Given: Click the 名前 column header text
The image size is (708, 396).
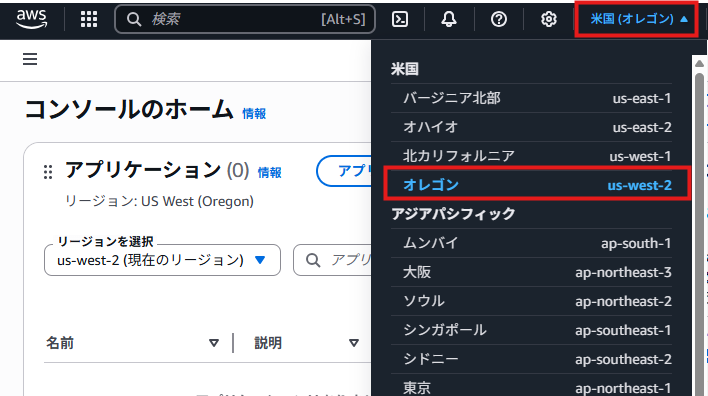Looking at the screenshot, I should coord(60,343).
